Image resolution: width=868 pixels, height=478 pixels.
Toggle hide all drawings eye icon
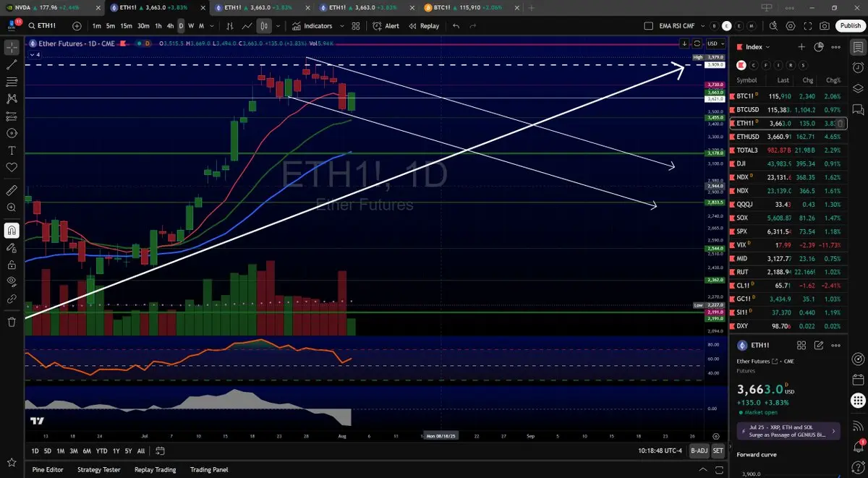12,281
